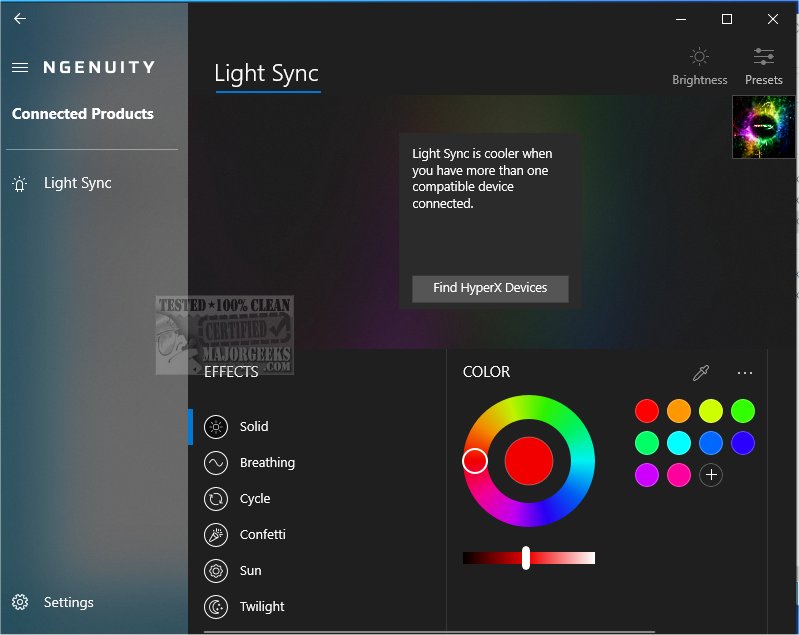
Task: Open Brightness sun icon control
Action: (x=699, y=57)
